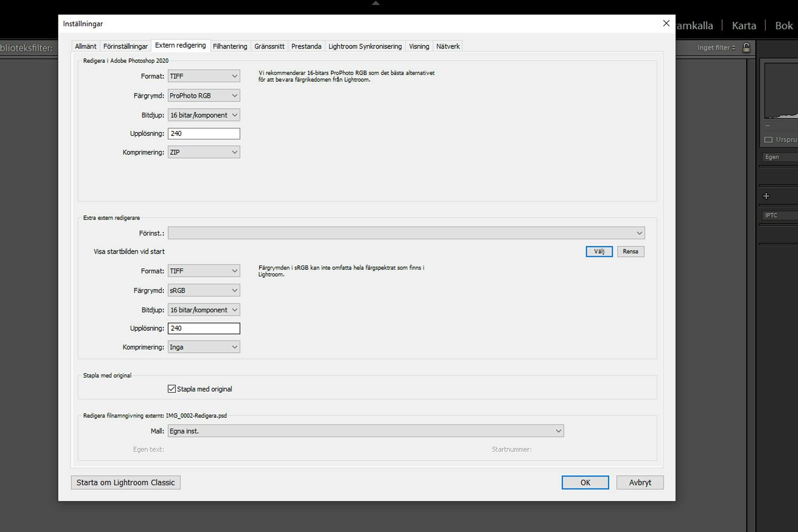The image size is (798, 532).
Task: Open the Inget filter dropdown
Action: point(716,47)
